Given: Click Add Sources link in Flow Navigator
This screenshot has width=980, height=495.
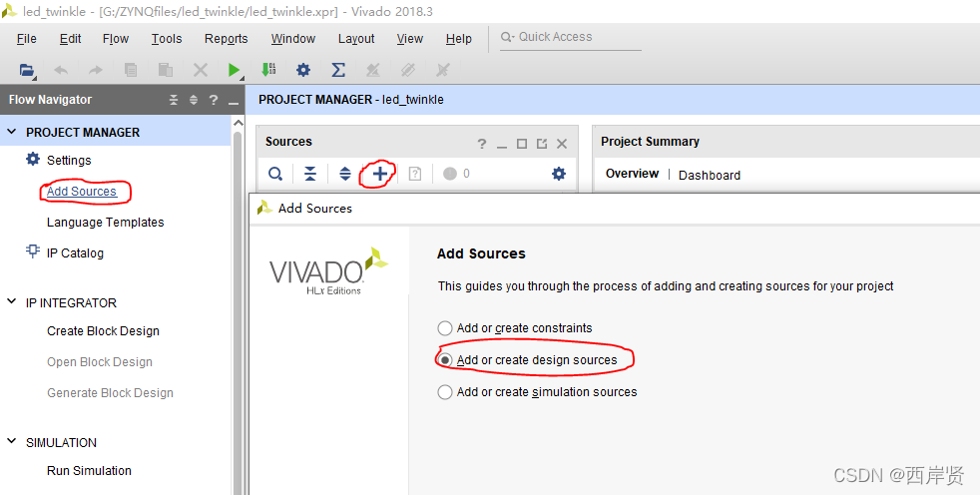Looking at the screenshot, I should click(x=82, y=192).
